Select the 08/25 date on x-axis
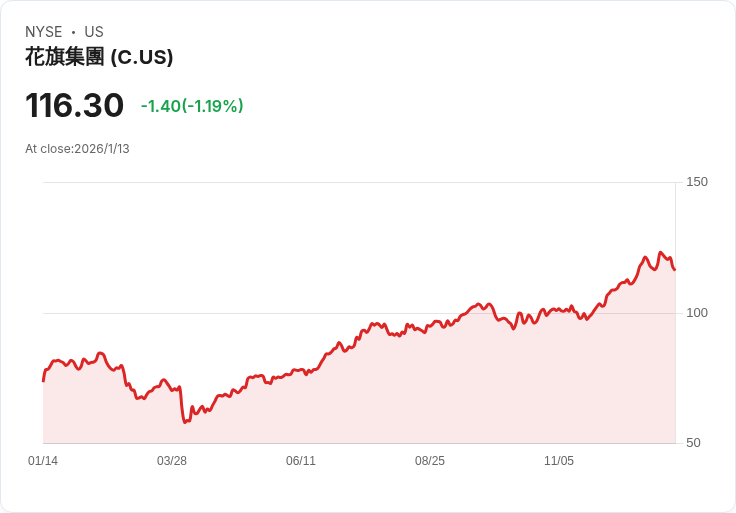Viewport: 736px width, 513px height. [x=430, y=461]
